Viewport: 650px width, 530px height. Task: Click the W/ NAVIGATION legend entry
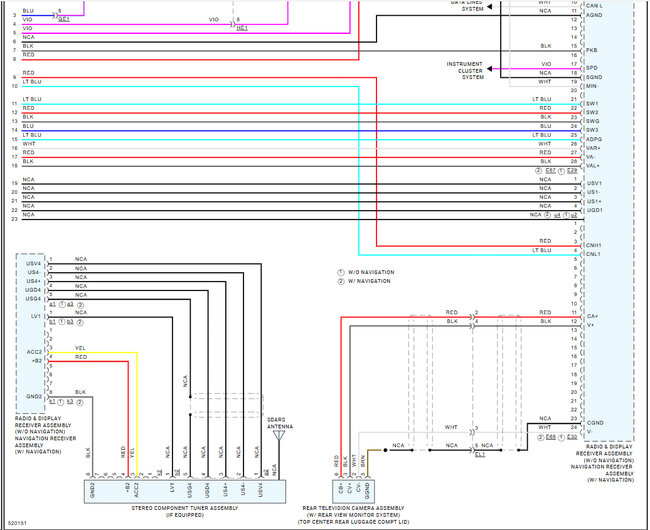(x=364, y=281)
